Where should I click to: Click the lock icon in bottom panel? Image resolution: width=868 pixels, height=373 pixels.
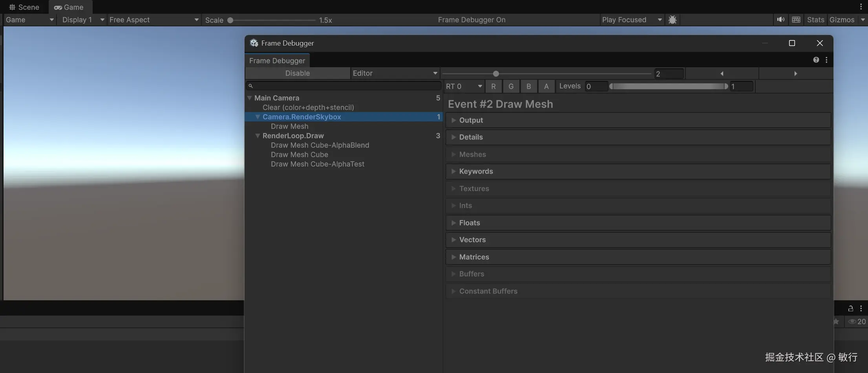pos(850,309)
